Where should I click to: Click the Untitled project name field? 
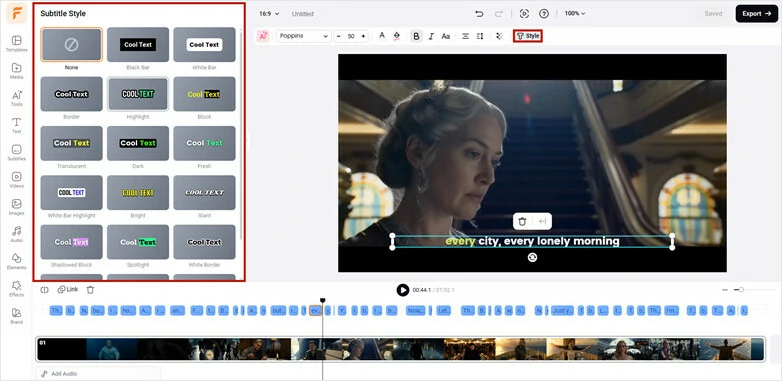[303, 14]
